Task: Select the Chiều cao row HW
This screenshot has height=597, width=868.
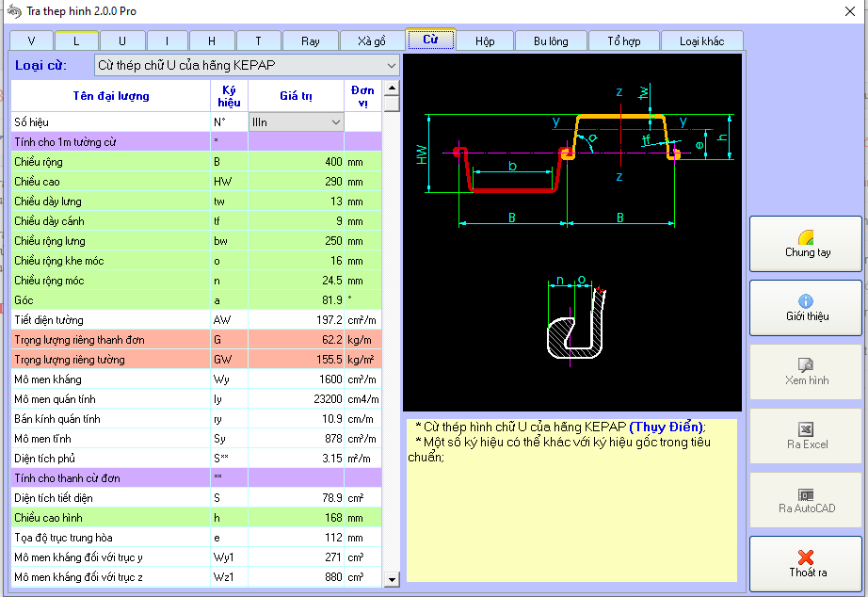Action: [x=197, y=182]
